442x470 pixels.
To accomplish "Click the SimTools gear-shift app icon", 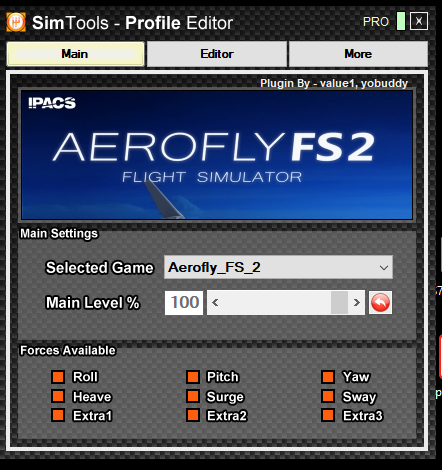I will coord(16,22).
